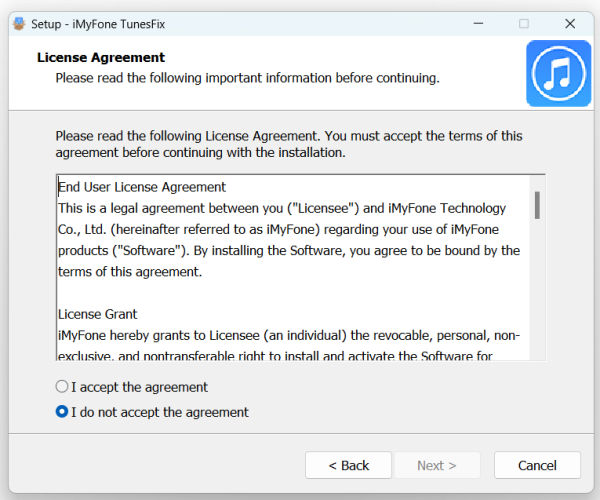Click the TunesFix music note logo
Image resolution: width=600 pixels, height=500 pixels.
558,73
